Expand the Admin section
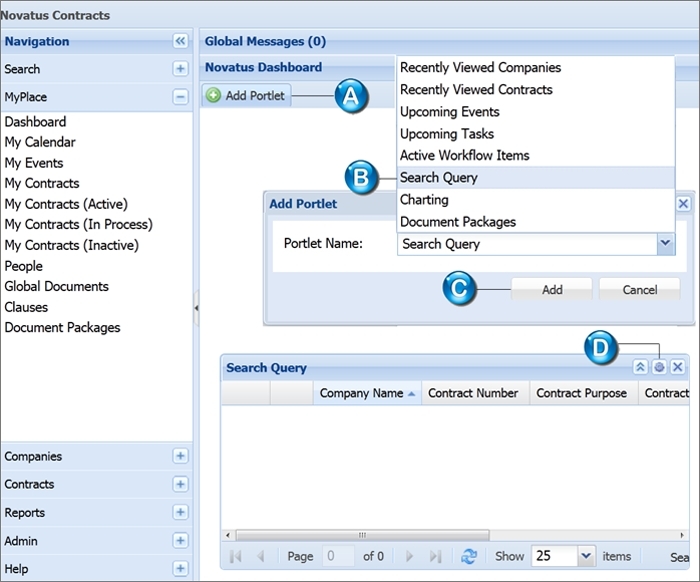The height and width of the screenshot is (582, 700). 180,540
